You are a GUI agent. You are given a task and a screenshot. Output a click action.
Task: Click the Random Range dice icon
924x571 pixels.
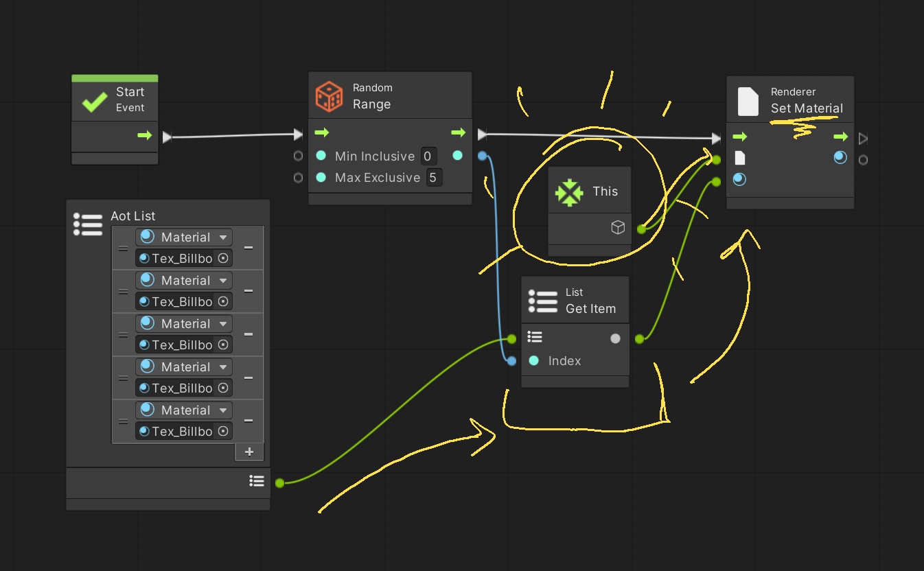[x=329, y=97]
